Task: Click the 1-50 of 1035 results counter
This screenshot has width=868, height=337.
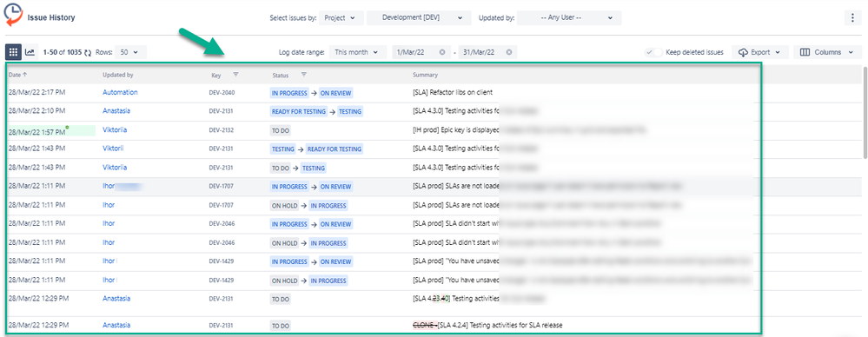Action: click(x=63, y=53)
